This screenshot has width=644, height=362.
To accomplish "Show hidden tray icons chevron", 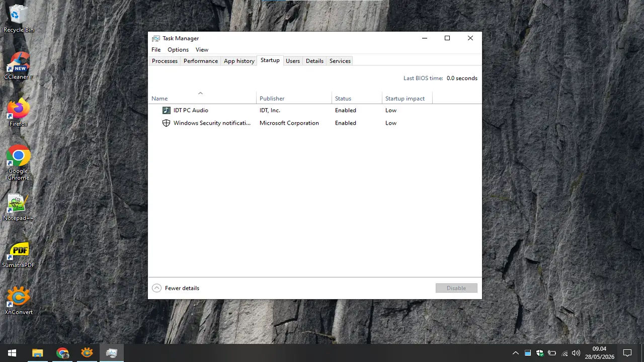I will click(516, 353).
